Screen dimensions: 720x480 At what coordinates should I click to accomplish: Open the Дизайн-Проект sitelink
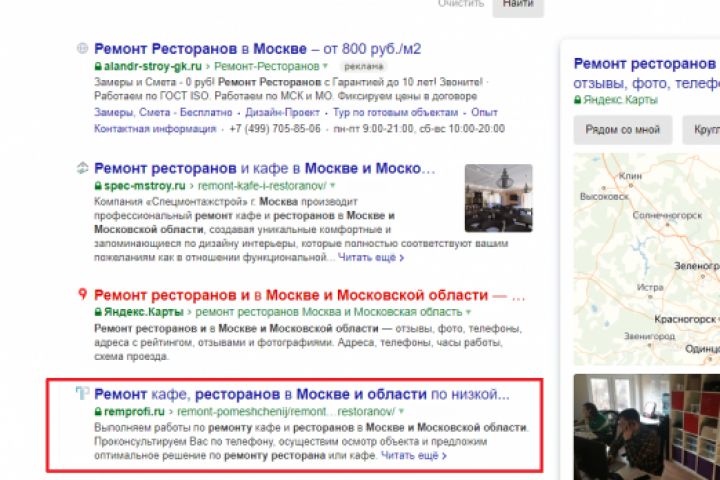coord(282,113)
